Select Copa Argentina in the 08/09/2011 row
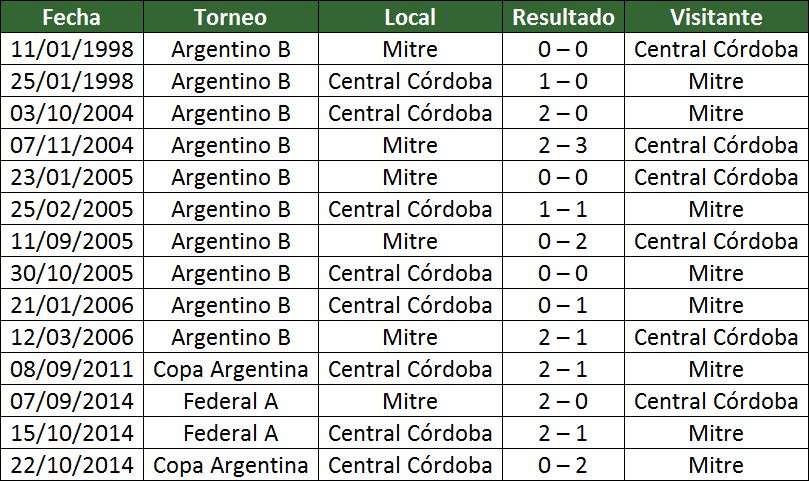 click(x=230, y=369)
